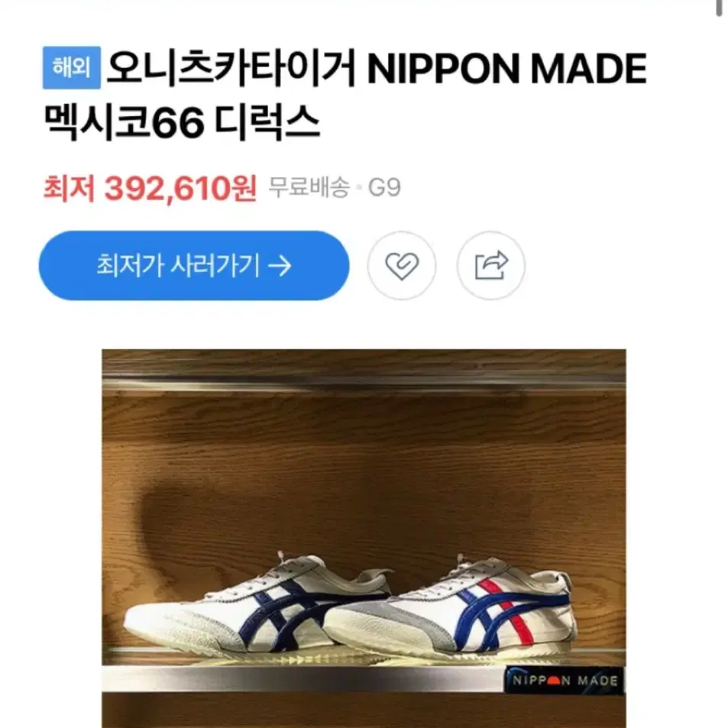
Task: Open the Onitsuka Tiger product photo
Action: (x=364, y=539)
